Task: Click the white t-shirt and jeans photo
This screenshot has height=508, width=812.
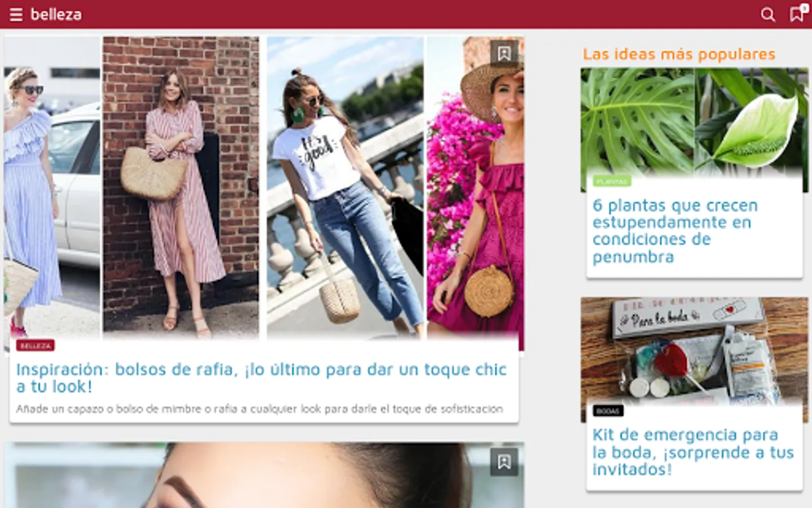Action: coord(345,187)
